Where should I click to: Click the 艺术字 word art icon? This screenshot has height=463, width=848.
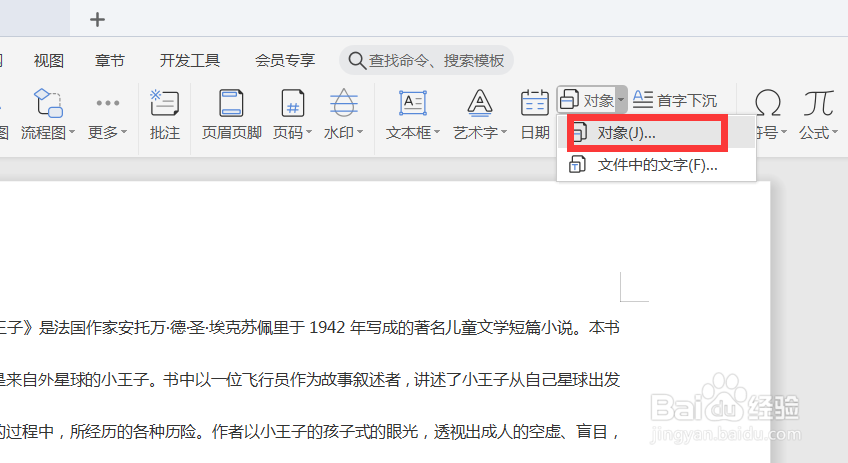480,103
